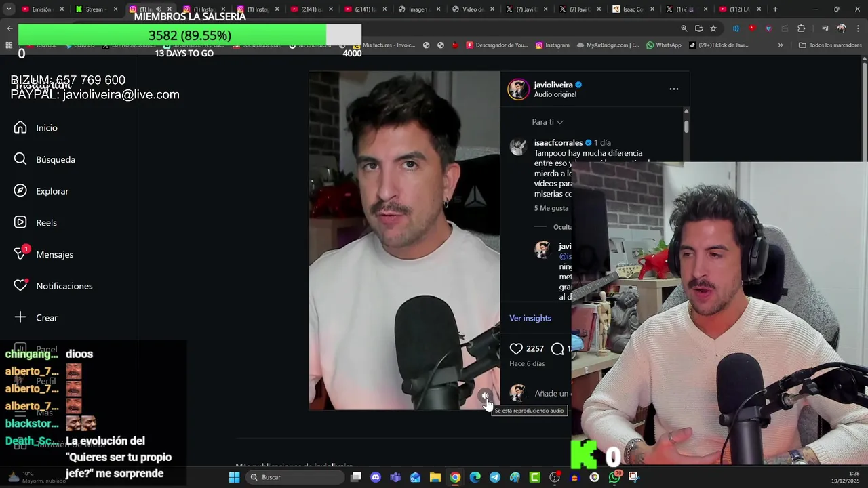Open WhatsApp taskbar icon with badge
868x488 pixels.
coord(614,477)
